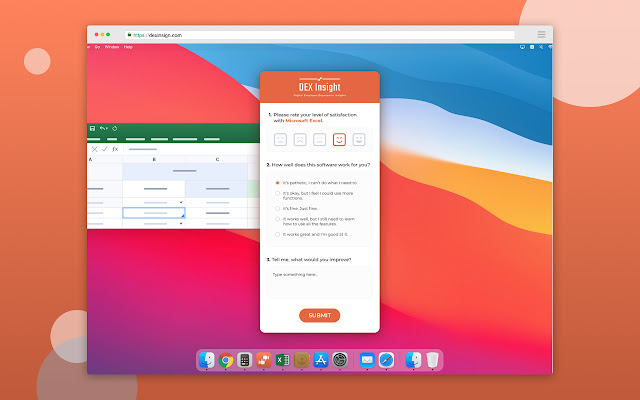
Task: Click the Excel formula bar field
Action: 192,149
